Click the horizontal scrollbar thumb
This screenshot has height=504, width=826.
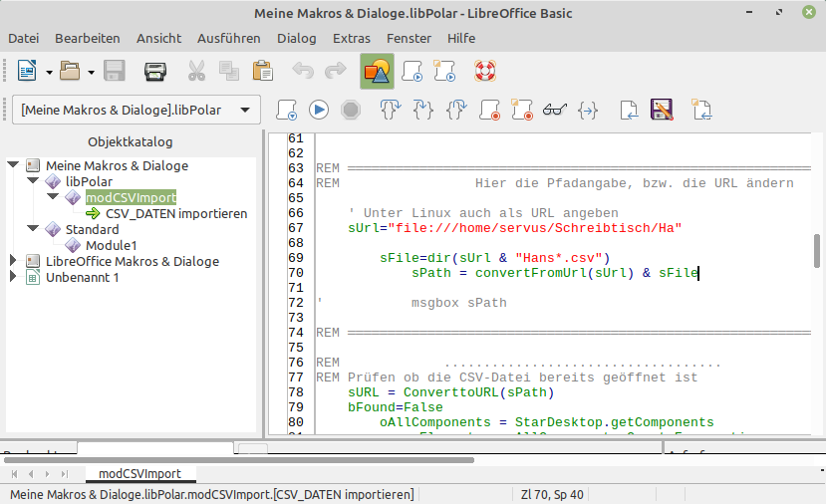point(239,460)
